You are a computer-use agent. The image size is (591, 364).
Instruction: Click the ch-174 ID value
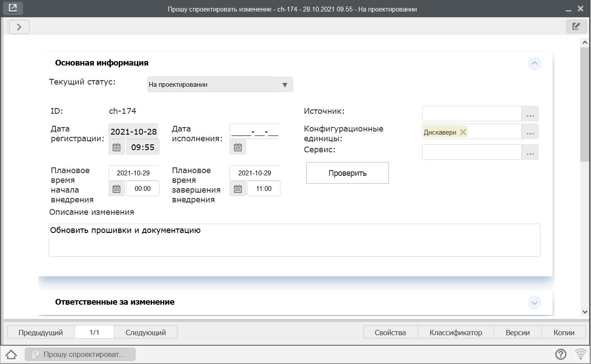pyautogui.click(x=123, y=111)
